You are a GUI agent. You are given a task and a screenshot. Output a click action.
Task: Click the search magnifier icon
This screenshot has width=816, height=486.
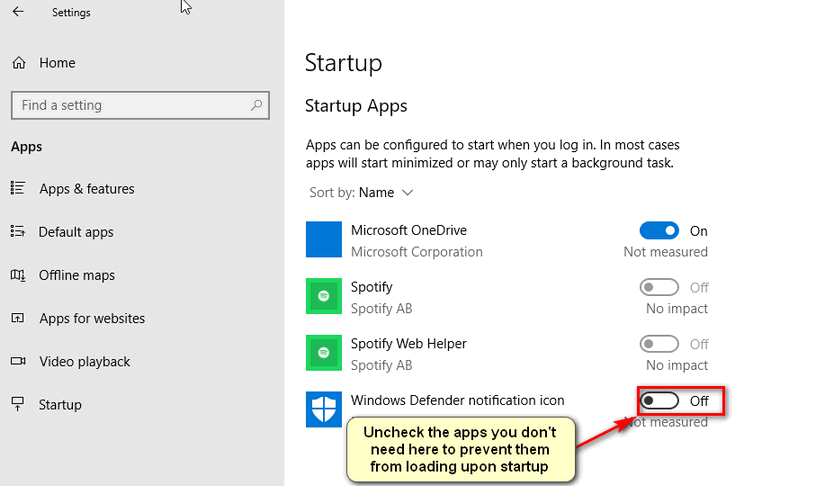click(256, 105)
